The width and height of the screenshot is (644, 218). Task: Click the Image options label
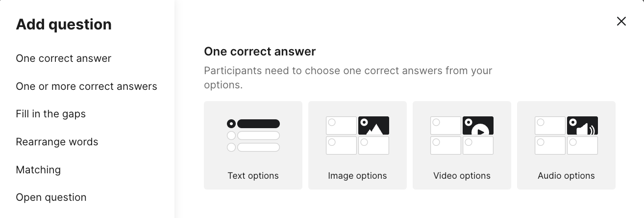(357, 176)
